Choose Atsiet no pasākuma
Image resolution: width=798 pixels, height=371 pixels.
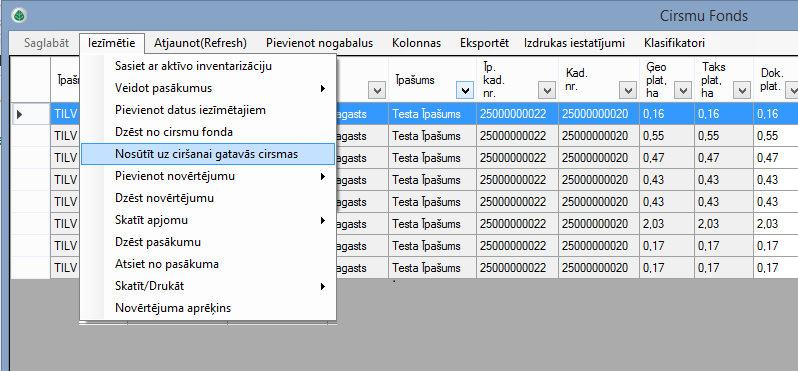pyautogui.click(x=208, y=264)
